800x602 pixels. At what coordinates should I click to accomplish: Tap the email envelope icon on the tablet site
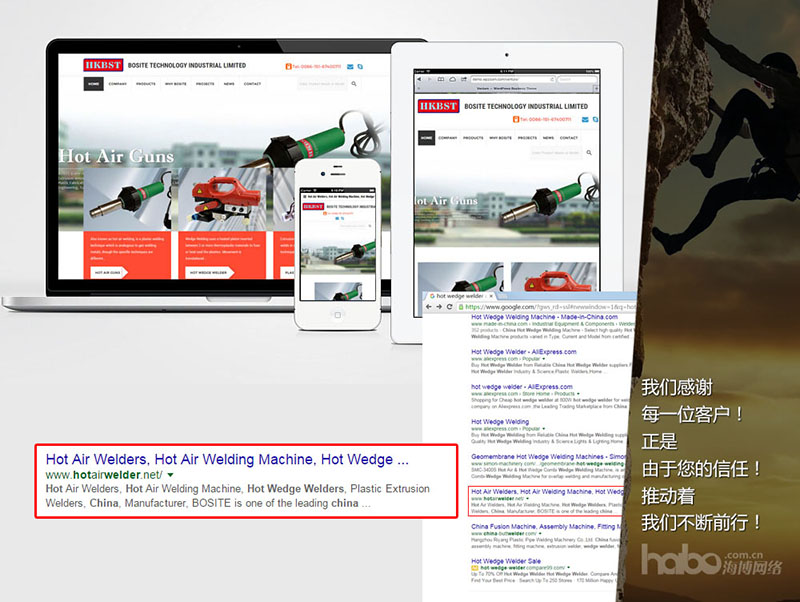(x=584, y=119)
